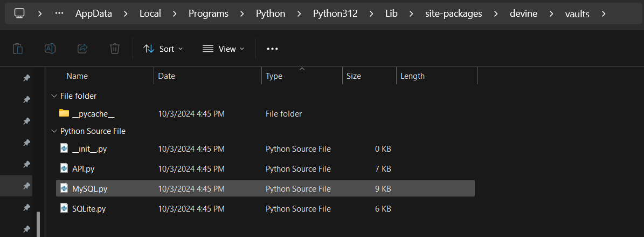
Task: Click the Rename icon in toolbar
Action: [50, 49]
